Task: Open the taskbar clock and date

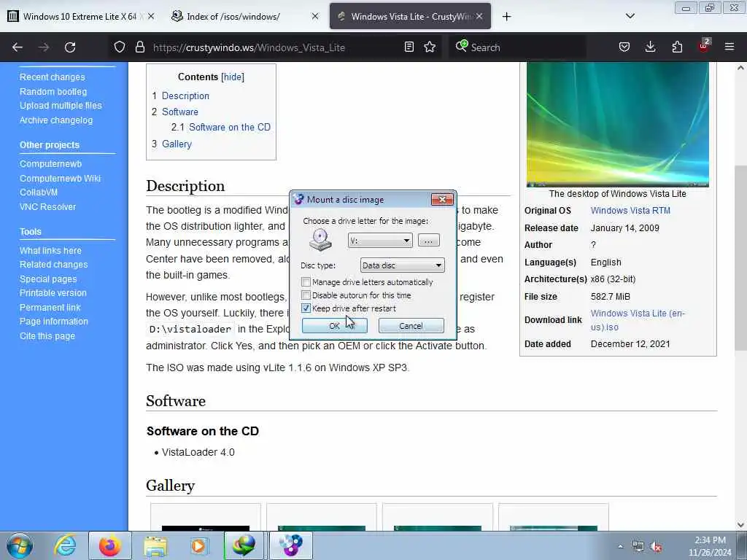Action: (710, 546)
